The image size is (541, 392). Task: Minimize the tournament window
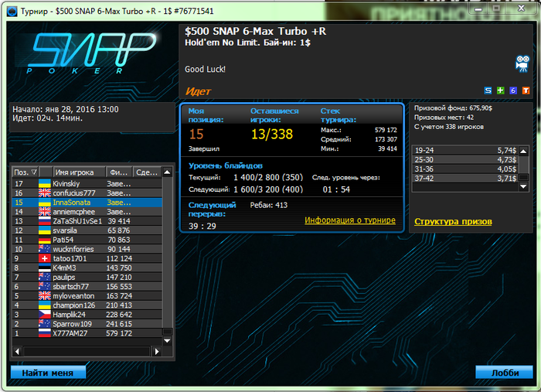point(478,9)
